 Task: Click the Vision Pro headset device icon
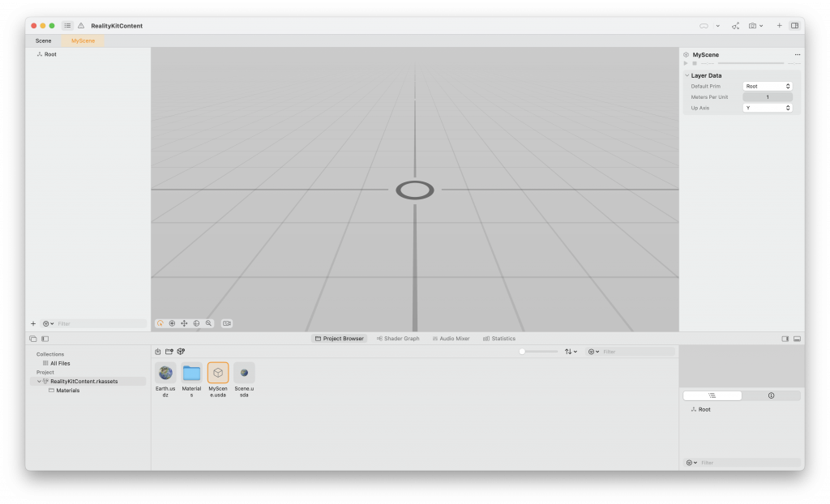pyautogui.click(x=704, y=25)
